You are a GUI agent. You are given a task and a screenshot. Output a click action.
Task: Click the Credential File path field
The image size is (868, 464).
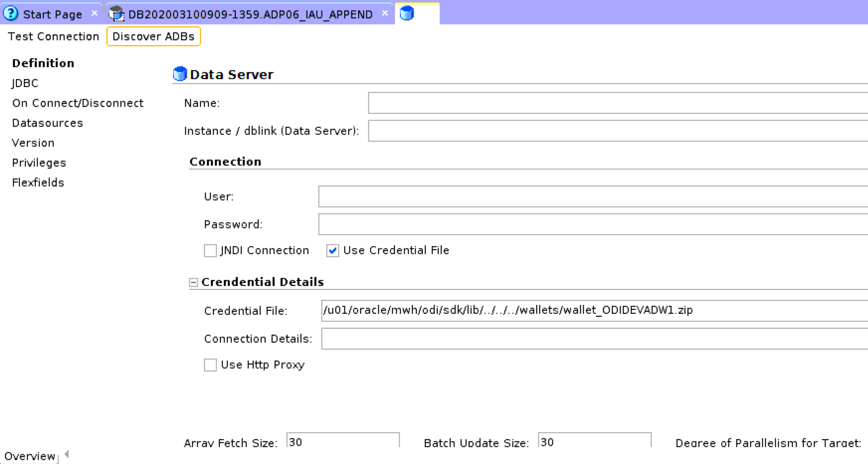pos(594,311)
